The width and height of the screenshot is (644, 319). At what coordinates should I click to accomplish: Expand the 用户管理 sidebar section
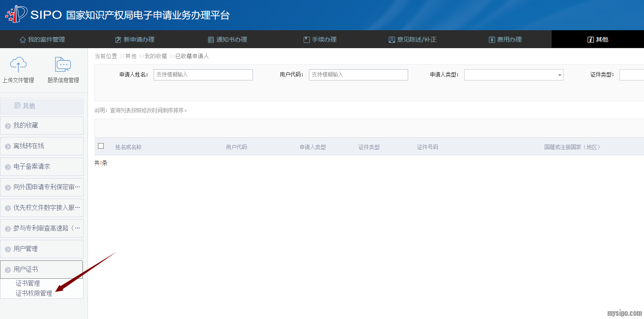tap(42, 249)
